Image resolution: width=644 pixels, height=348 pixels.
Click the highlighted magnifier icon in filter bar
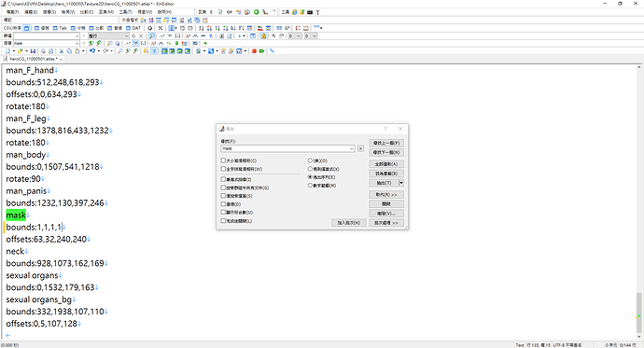[x=152, y=35]
